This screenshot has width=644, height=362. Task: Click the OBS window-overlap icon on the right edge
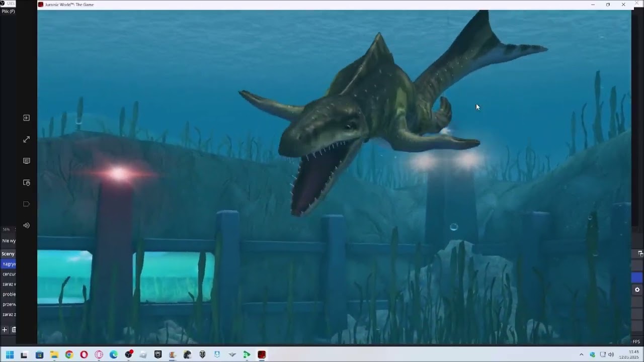click(640, 253)
